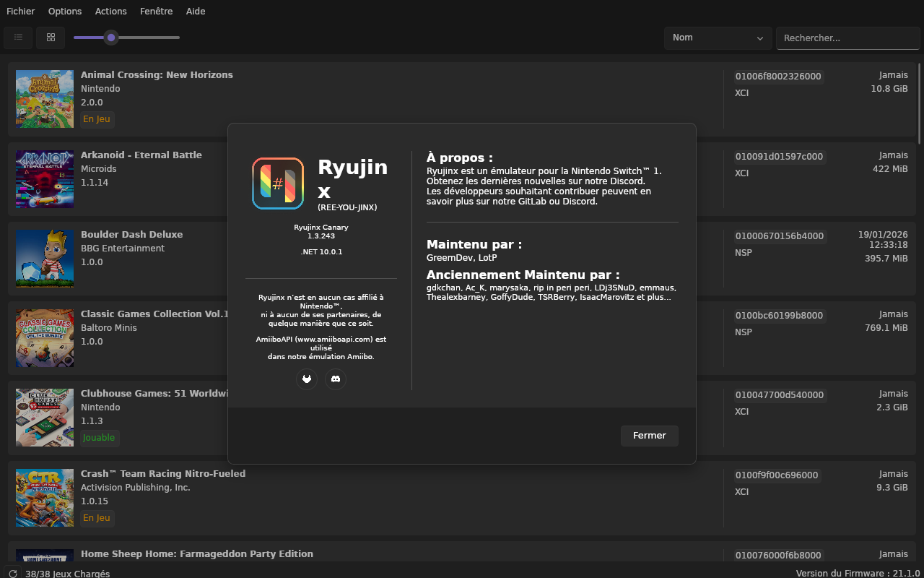Open the Options menu
Viewport: 924px width, 578px height.
(x=65, y=12)
